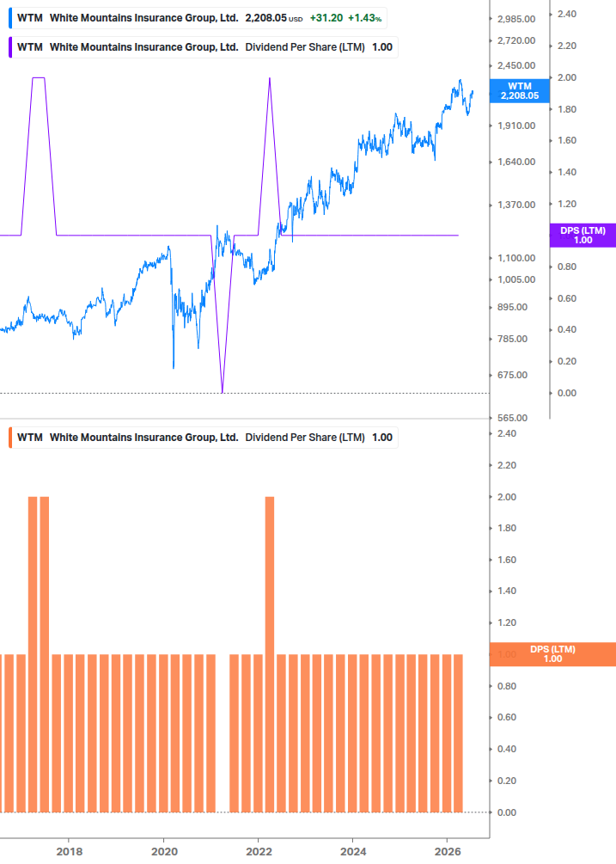Select the WTM price legend showing 2,208.05 USD
The height and width of the screenshot is (864, 616).
(198, 18)
